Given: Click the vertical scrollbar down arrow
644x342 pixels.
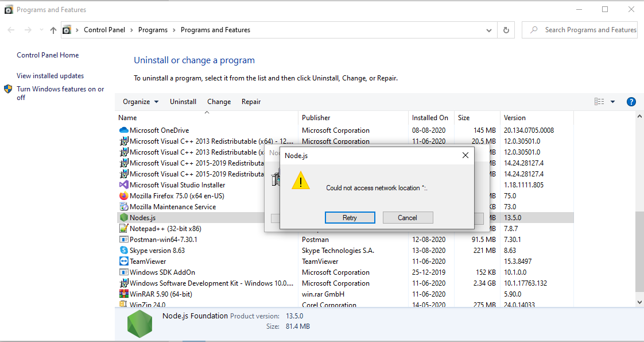Looking at the screenshot, I should 639,302.
